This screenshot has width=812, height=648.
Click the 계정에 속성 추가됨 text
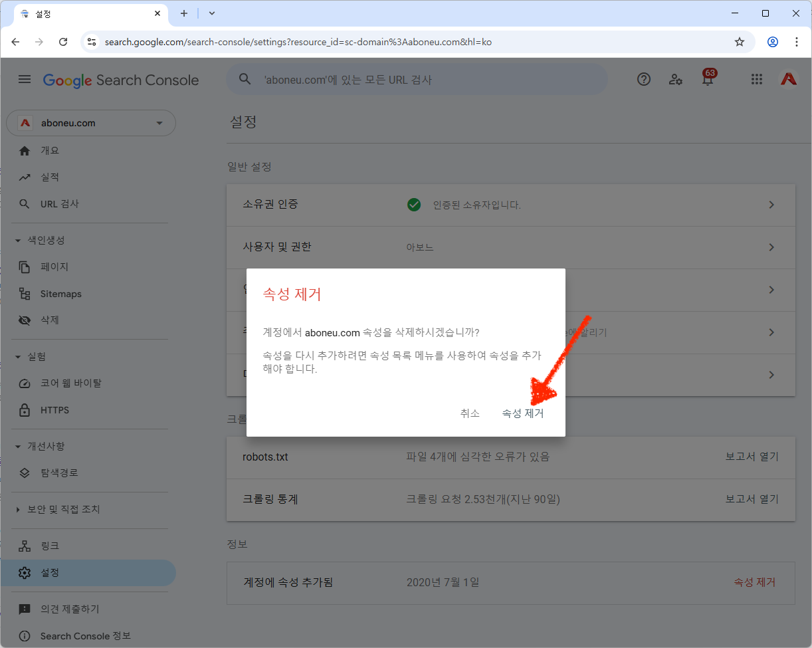tap(288, 582)
